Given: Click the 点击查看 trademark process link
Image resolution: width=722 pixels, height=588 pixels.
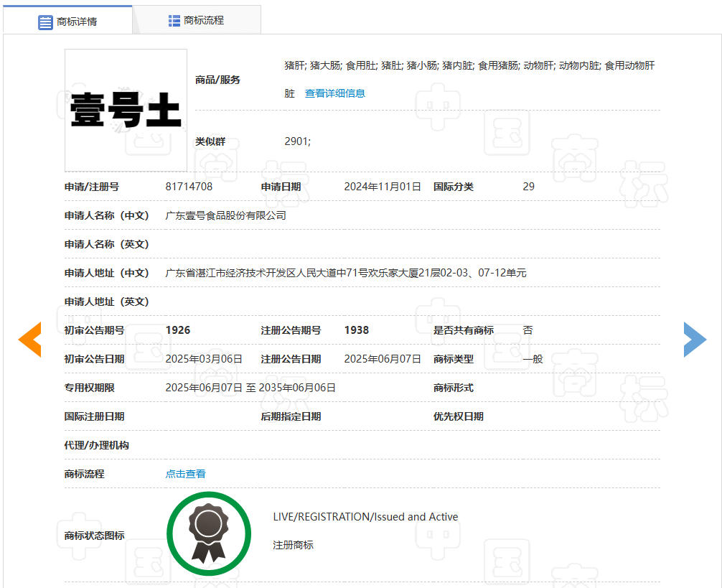Looking at the screenshot, I should [x=186, y=474].
